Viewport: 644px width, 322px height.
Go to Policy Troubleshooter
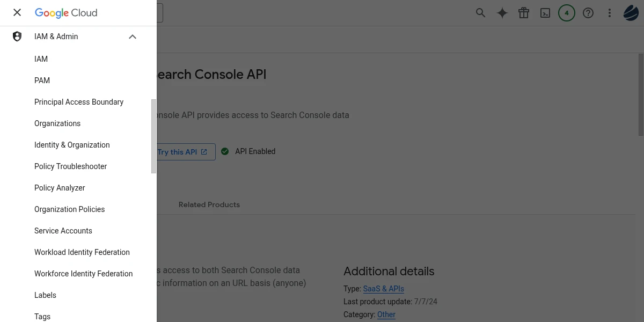[x=70, y=166]
